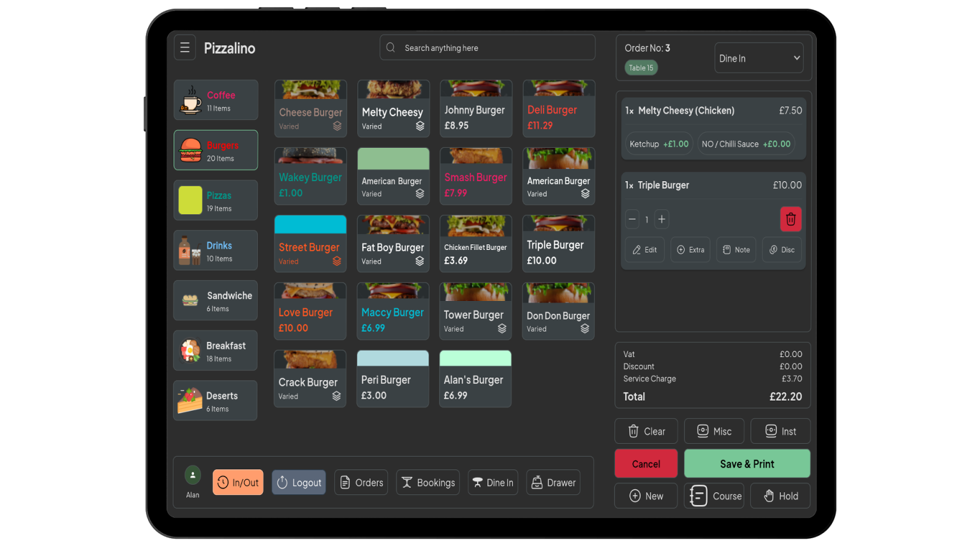The width and height of the screenshot is (980, 551).
Task: Cancel the current order
Action: click(x=646, y=464)
